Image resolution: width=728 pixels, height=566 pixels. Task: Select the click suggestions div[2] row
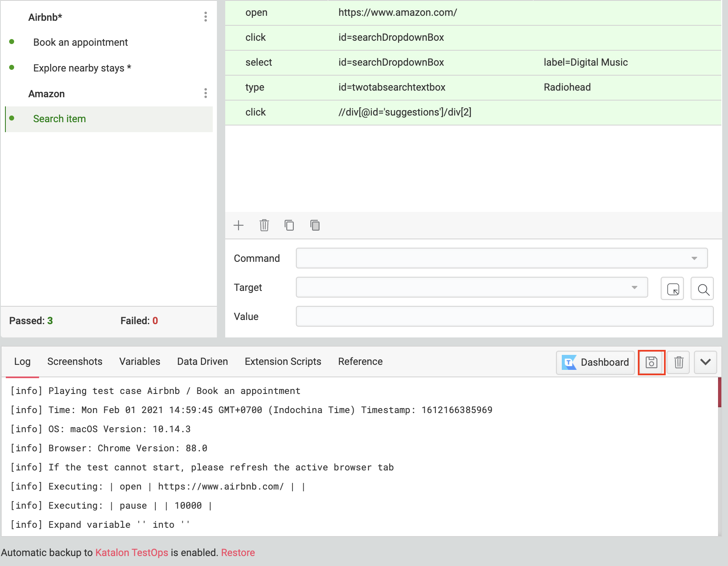pos(473,112)
